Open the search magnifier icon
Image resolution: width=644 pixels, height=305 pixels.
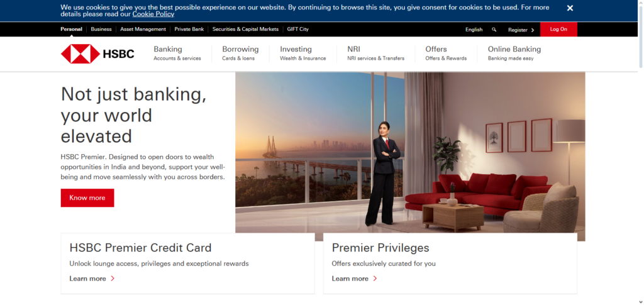tap(494, 30)
